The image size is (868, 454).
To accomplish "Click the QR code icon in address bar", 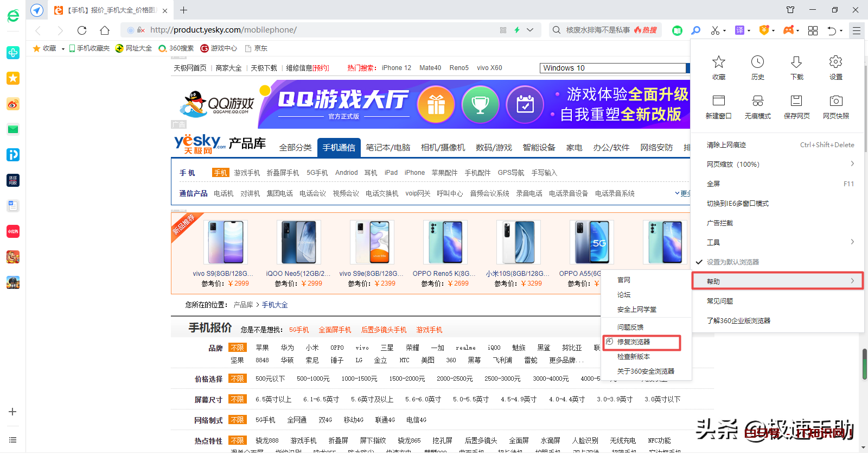I will point(503,30).
